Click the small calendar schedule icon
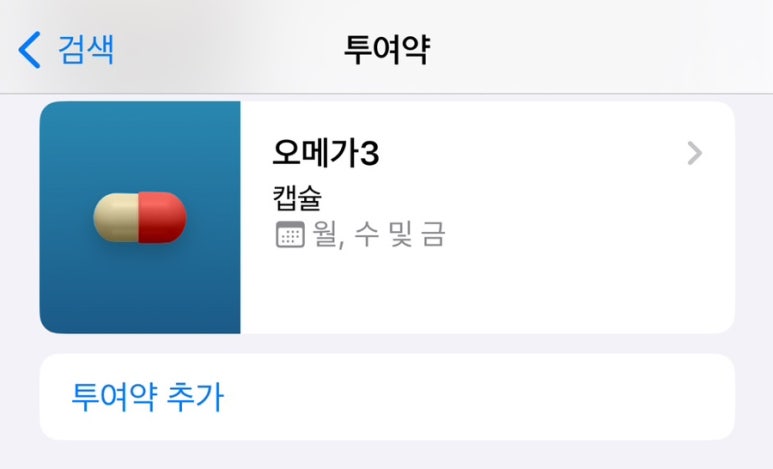773x469 pixels. (290, 234)
